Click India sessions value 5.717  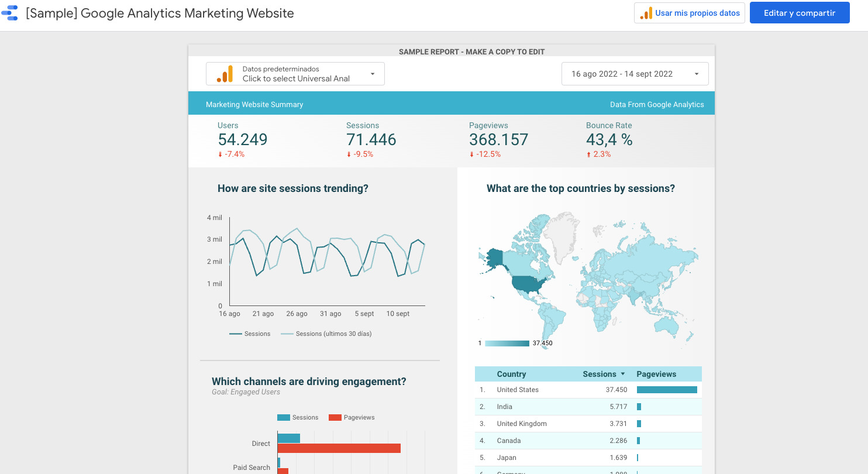618,407
